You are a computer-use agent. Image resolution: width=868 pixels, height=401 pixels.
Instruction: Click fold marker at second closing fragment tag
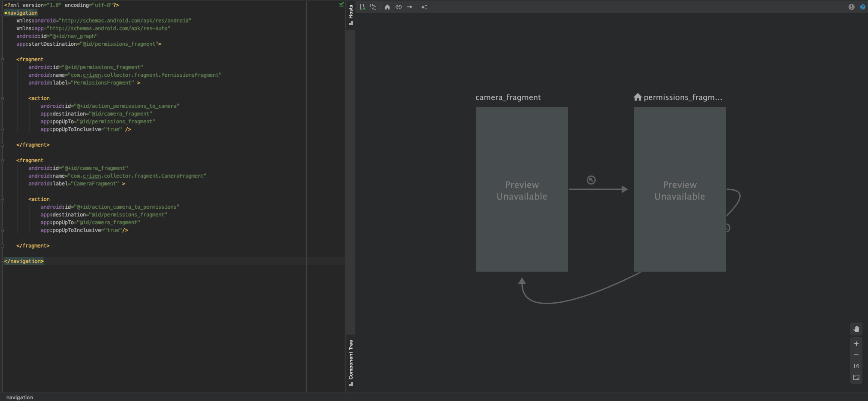click(3, 246)
